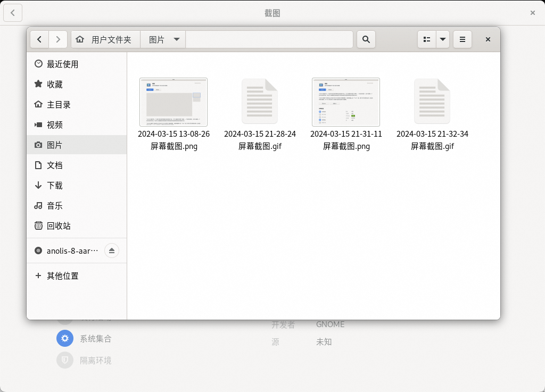The width and height of the screenshot is (545, 392).
Task: Expand the 图片 path bar dropdown
Action: click(177, 39)
